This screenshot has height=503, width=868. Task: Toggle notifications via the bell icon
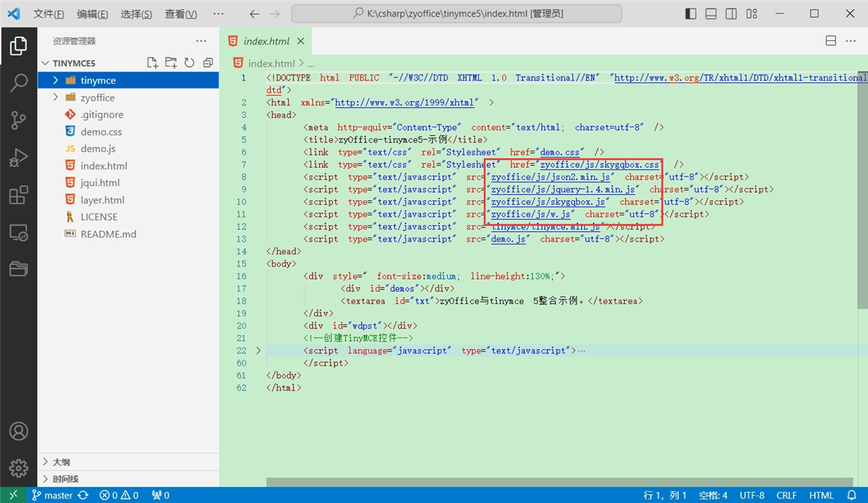(x=851, y=494)
